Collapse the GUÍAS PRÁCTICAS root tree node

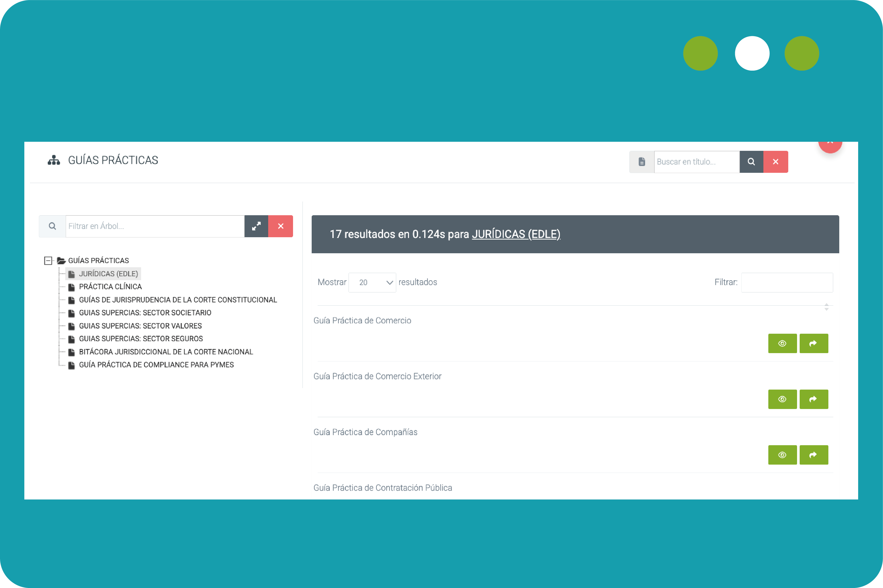48,260
